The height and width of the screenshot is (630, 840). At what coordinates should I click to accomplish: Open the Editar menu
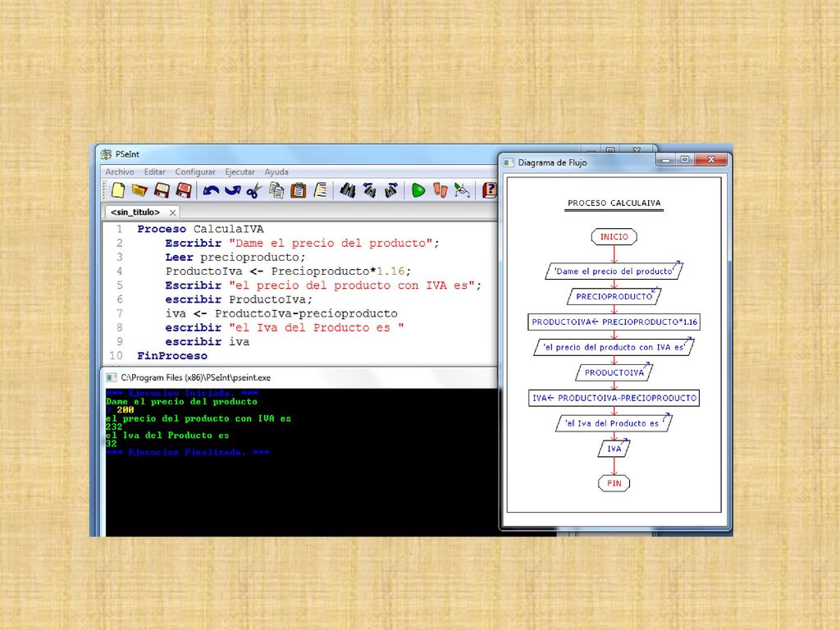[x=155, y=172]
